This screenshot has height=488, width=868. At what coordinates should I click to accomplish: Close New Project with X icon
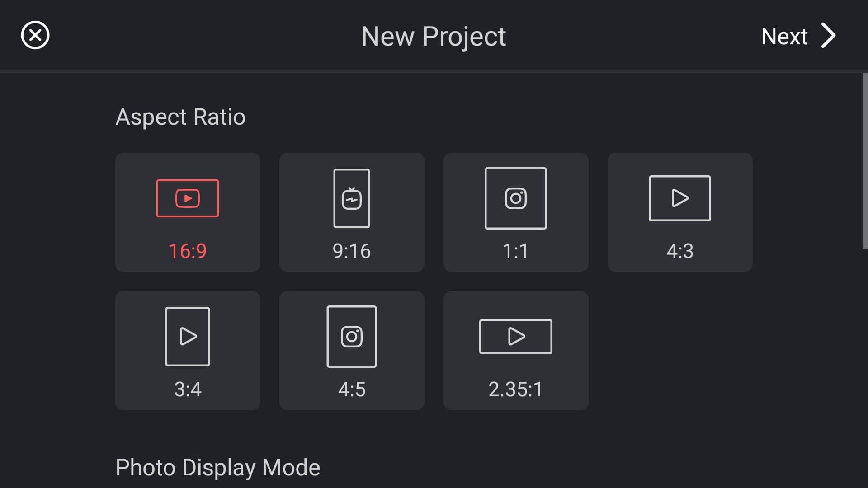tap(35, 35)
